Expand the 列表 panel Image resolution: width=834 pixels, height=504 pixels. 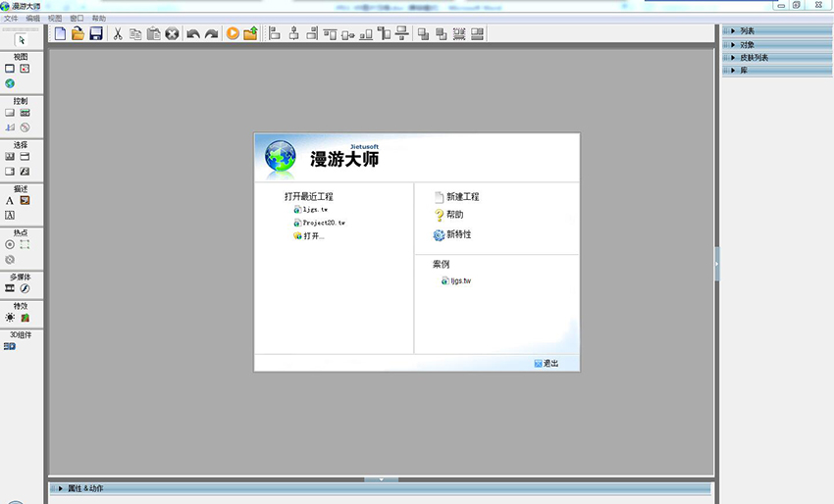747,30
